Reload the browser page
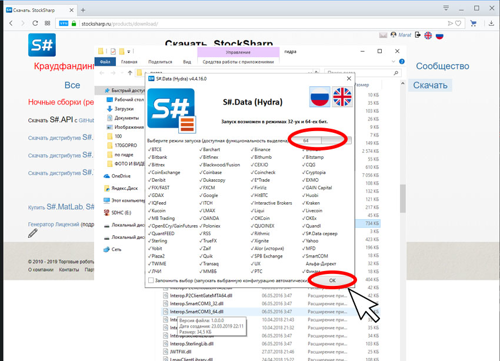This screenshot has width=500, height=361. click(x=35, y=23)
